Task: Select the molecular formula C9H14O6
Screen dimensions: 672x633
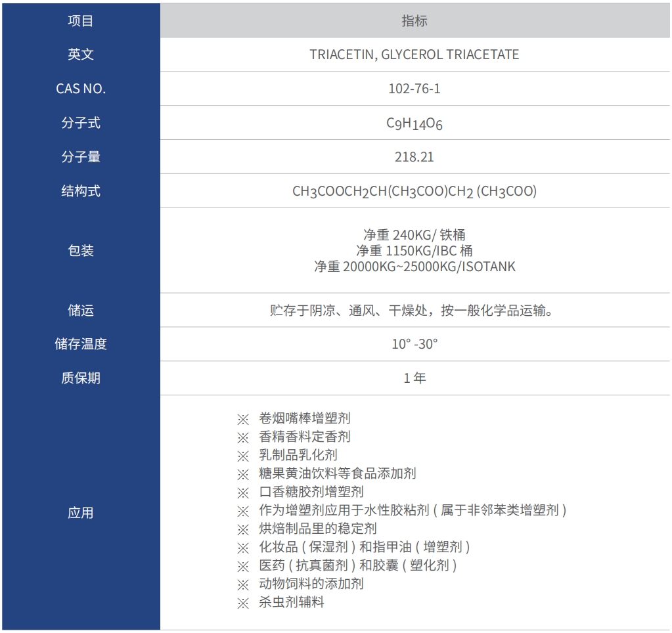Action: 414,123
